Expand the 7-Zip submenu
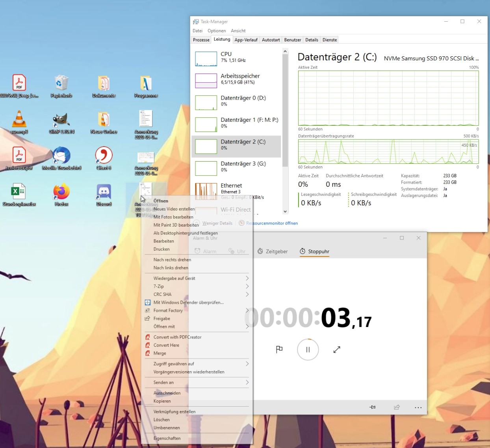This screenshot has width=490, height=448. point(197,286)
